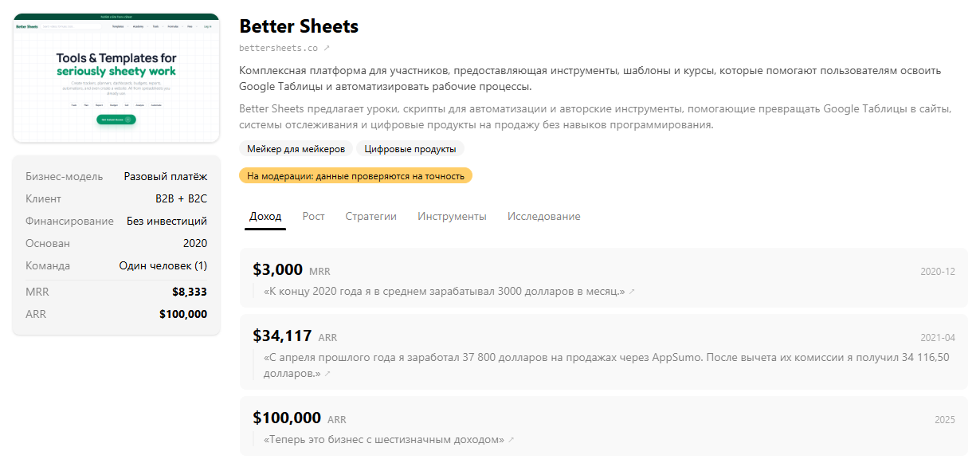The width and height of the screenshot is (980, 467).
Task: Click the $3,000 MRR amount
Action: tap(277, 269)
